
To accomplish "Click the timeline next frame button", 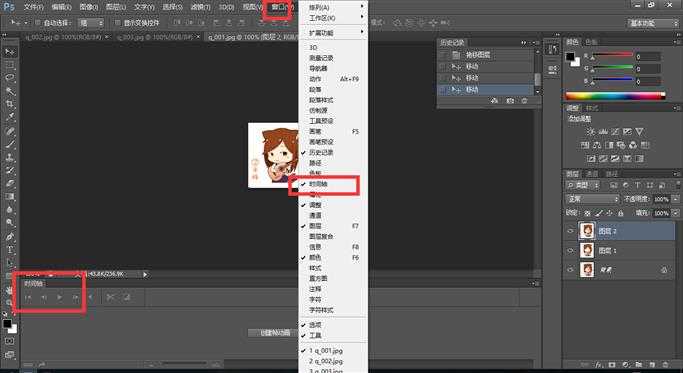I will click(75, 298).
